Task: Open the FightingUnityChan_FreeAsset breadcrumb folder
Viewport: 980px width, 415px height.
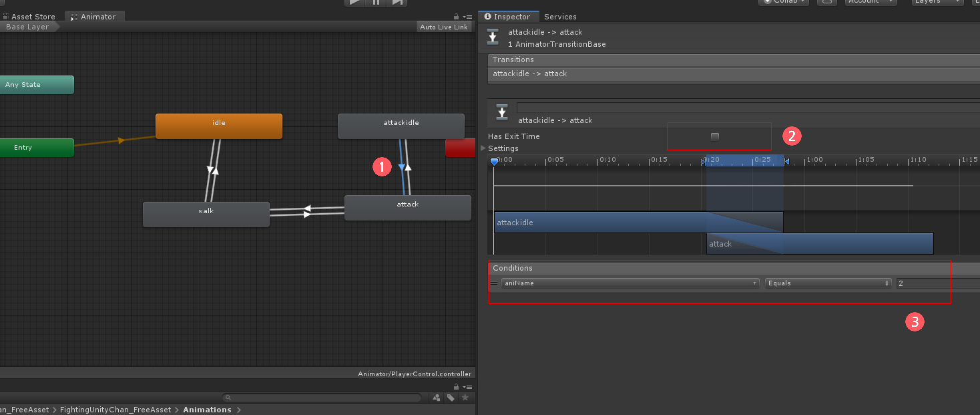Action: coord(115,410)
